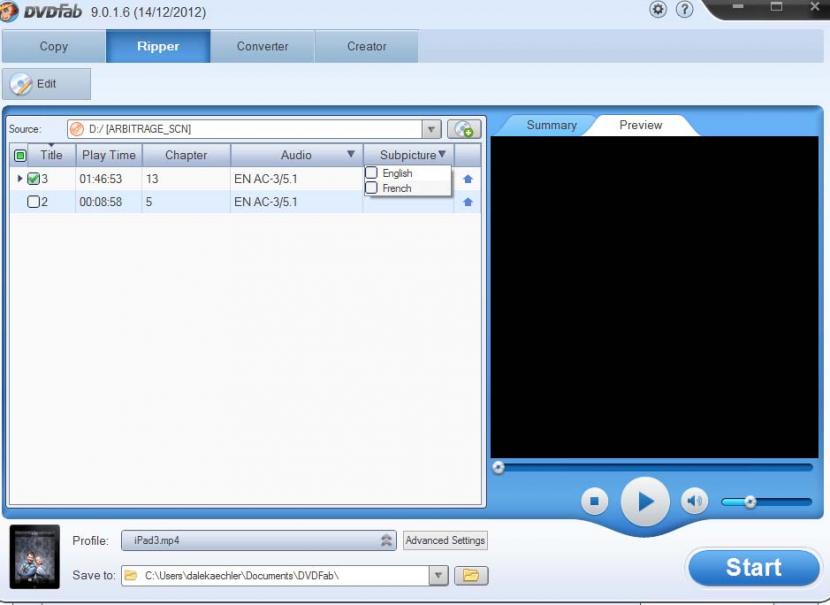Viewport: 830px width, 605px height.
Task: Click the home icon in title 2 row
Action: point(467,202)
